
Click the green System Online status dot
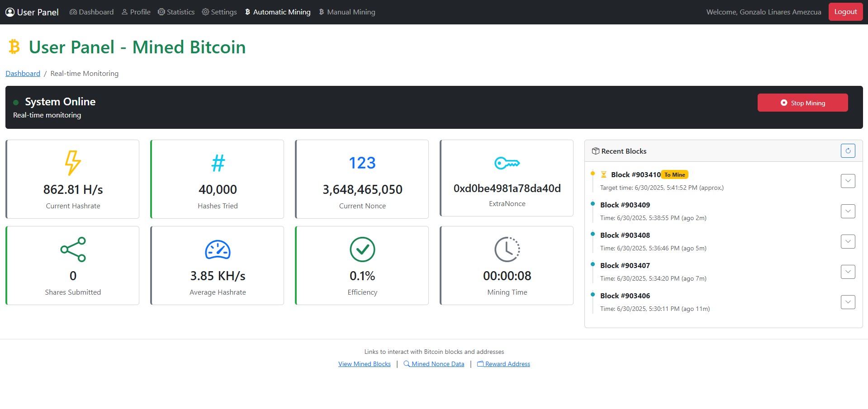coord(16,103)
